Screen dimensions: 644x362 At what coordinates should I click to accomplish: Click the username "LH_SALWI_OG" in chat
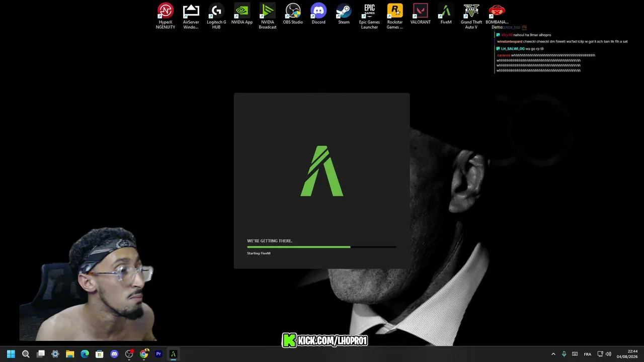point(513,49)
